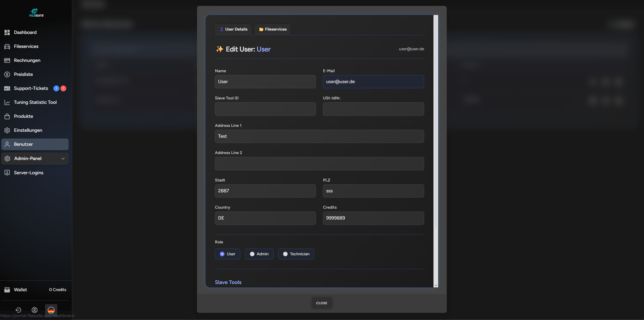Expand the Admin-Panel chevron
This screenshot has width=644, height=320.
(x=63, y=158)
